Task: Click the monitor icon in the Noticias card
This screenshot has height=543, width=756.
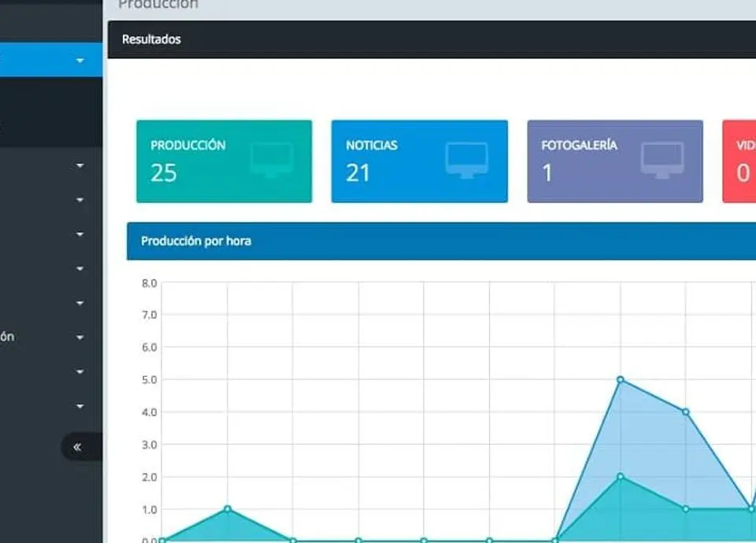Action: [x=467, y=160]
